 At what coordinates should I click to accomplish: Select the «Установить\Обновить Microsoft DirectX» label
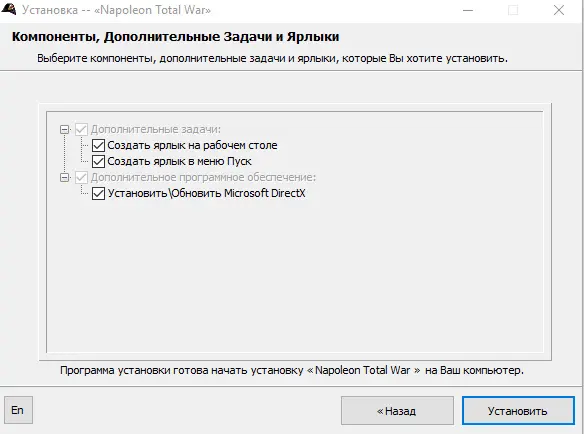(x=206, y=193)
